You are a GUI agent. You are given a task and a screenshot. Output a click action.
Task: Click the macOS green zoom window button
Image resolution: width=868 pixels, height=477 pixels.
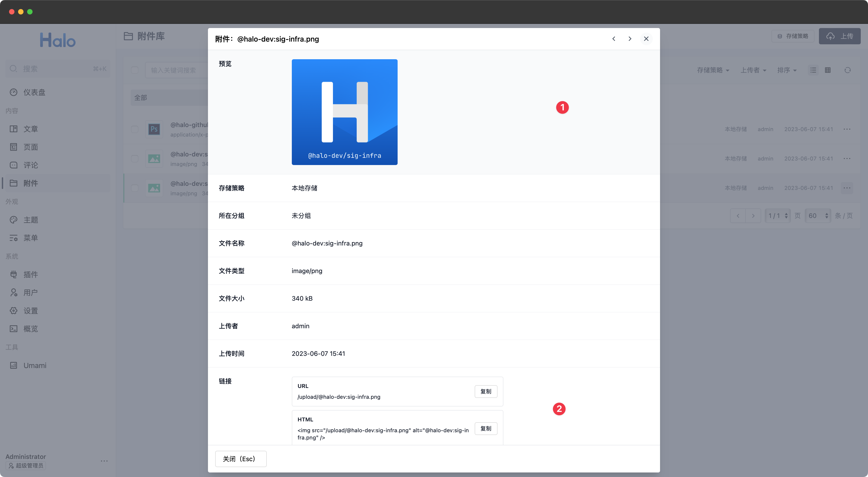click(30, 12)
